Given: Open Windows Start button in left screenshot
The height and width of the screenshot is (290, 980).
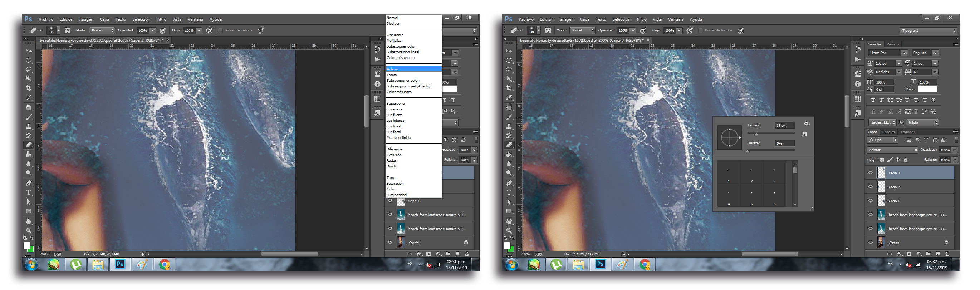Looking at the screenshot, I should tap(31, 264).
